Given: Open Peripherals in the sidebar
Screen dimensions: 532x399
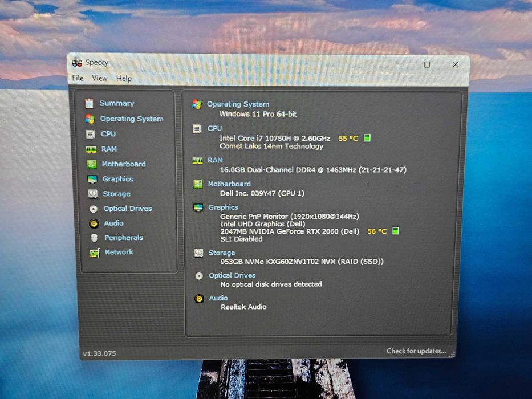Looking at the screenshot, I should pyautogui.click(x=124, y=238).
